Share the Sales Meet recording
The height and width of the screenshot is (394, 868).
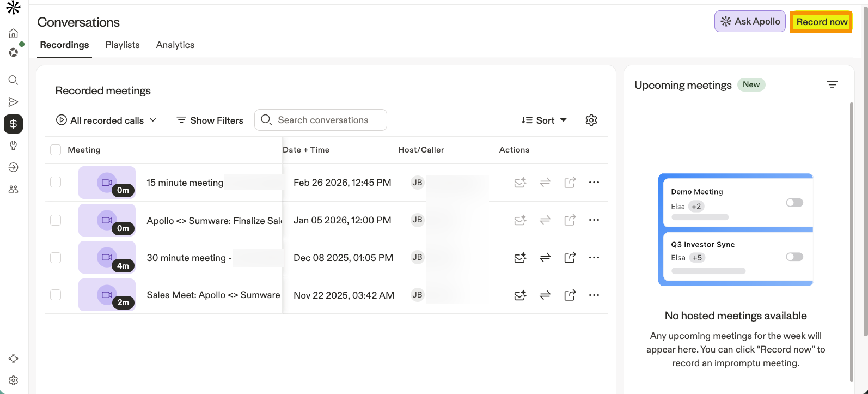(570, 295)
